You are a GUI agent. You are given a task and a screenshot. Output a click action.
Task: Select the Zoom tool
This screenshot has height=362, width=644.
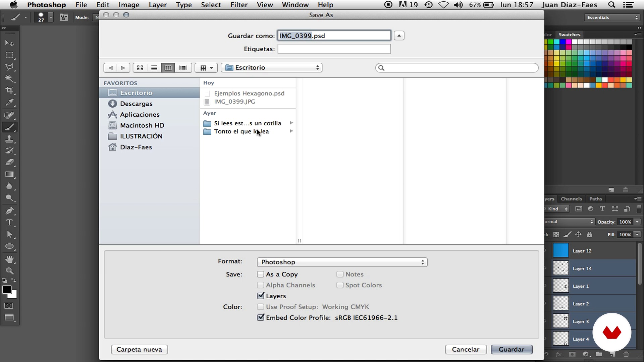9,271
